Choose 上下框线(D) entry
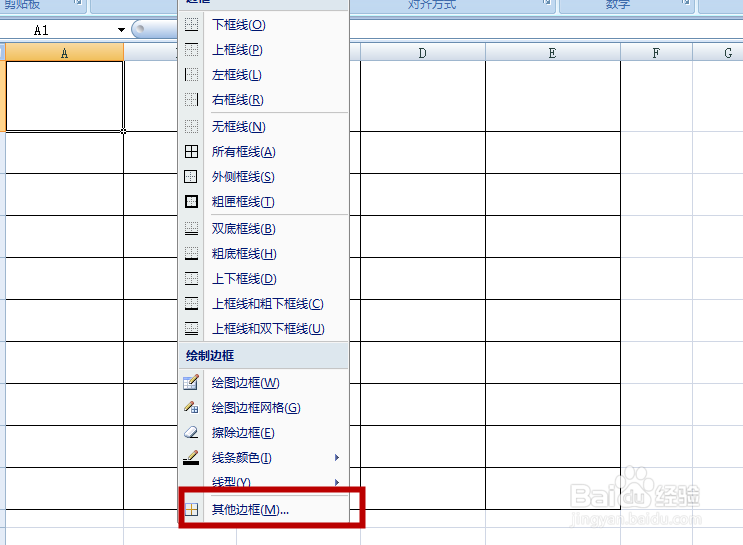The image size is (743, 545). click(263, 279)
